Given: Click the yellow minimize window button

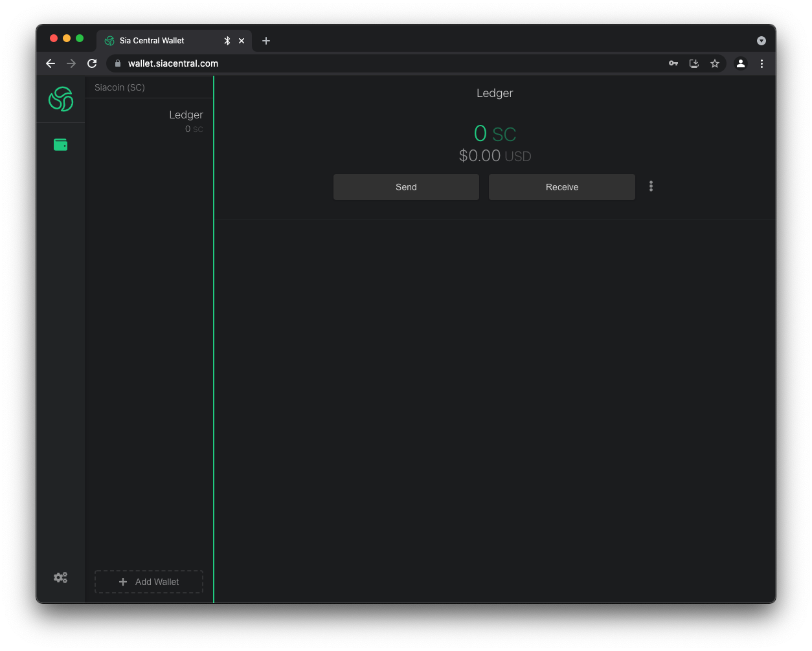Looking at the screenshot, I should tap(67, 38).
